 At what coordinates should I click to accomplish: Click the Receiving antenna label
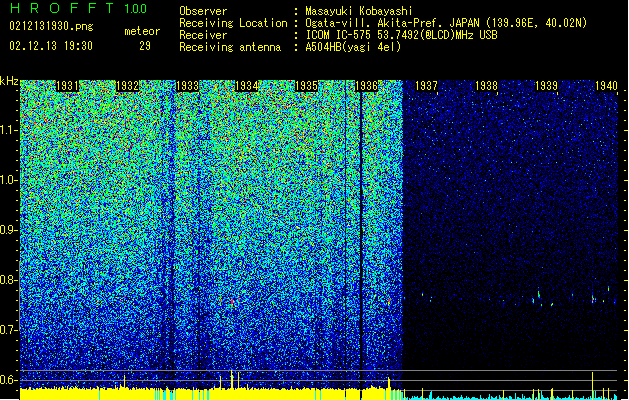click(x=230, y=47)
